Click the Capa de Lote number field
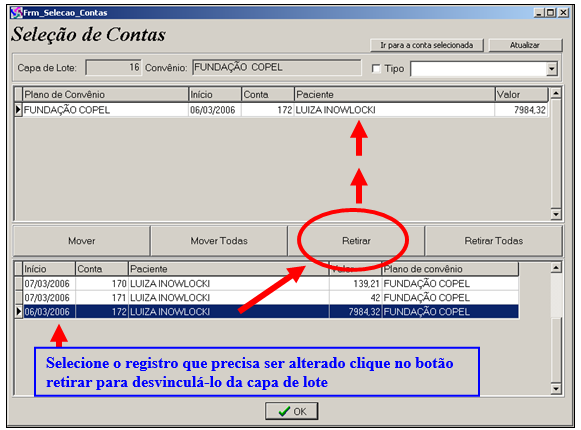The height and width of the screenshot is (430, 581). coord(113,67)
